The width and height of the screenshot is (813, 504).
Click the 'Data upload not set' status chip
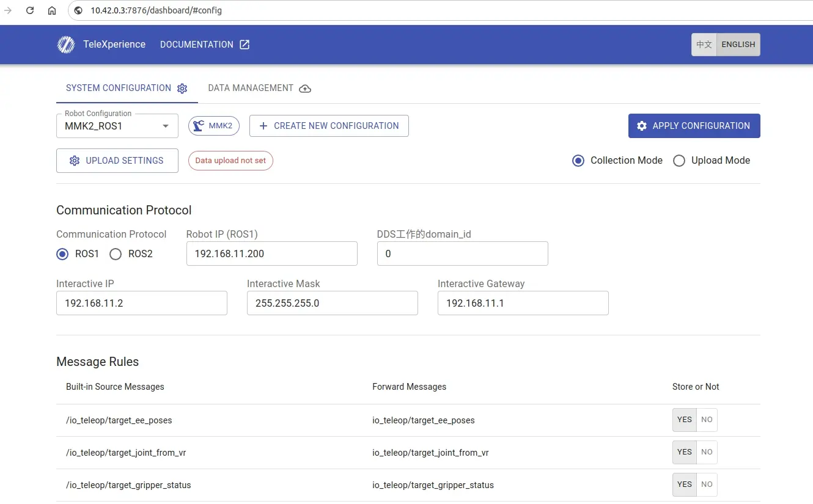(x=230, y=161)
